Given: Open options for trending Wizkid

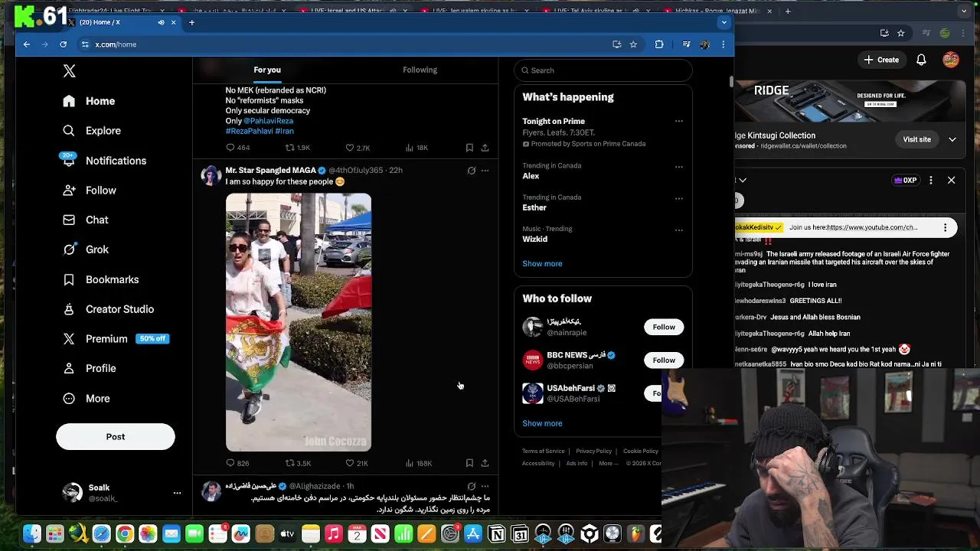Looking at the screenshot, I should click(678, 230).
